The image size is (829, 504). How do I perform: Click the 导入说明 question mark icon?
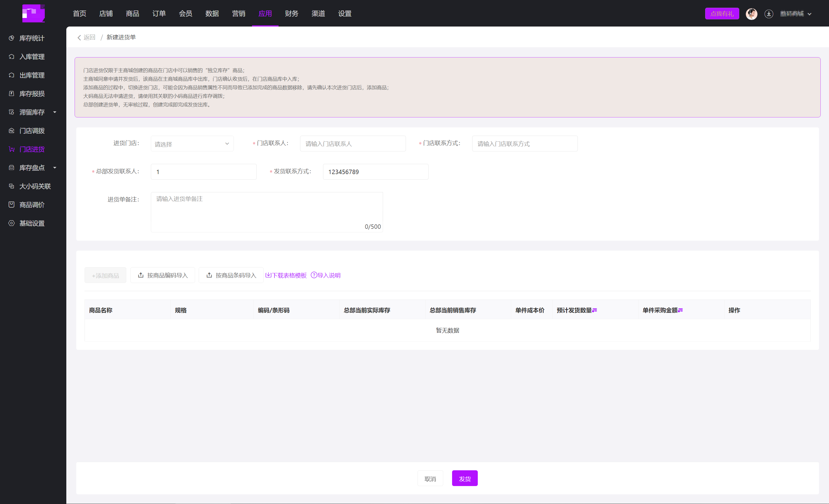click(x=314, y=275)
